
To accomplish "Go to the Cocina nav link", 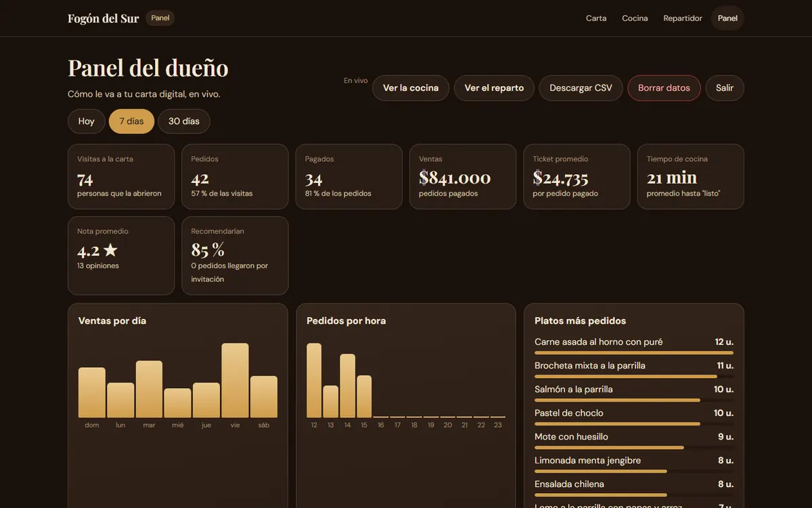I will click(x=635, y=18).
